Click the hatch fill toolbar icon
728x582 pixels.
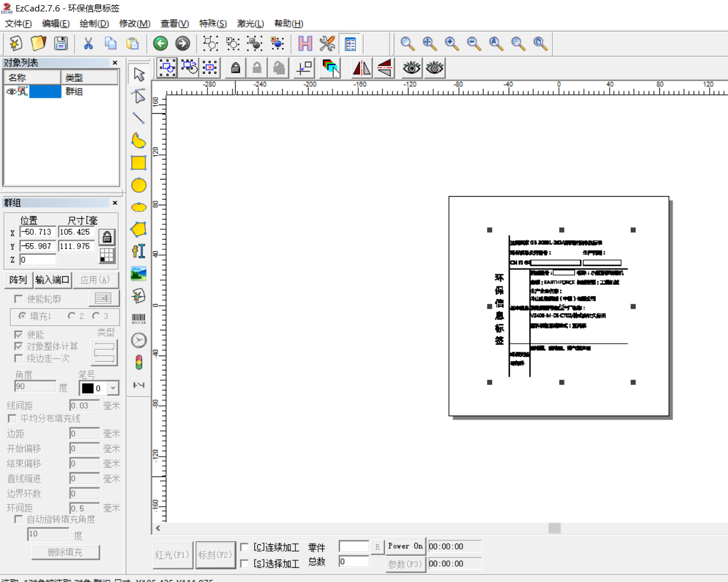click(305, 43)
